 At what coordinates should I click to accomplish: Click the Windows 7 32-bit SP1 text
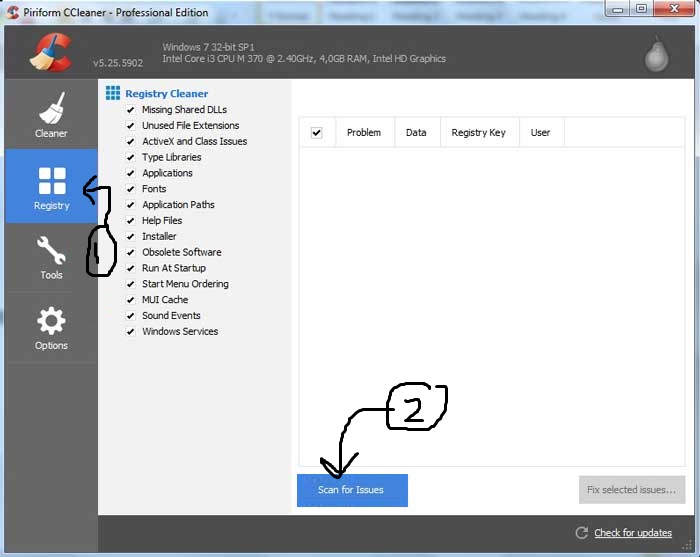(x=208, y=47)
